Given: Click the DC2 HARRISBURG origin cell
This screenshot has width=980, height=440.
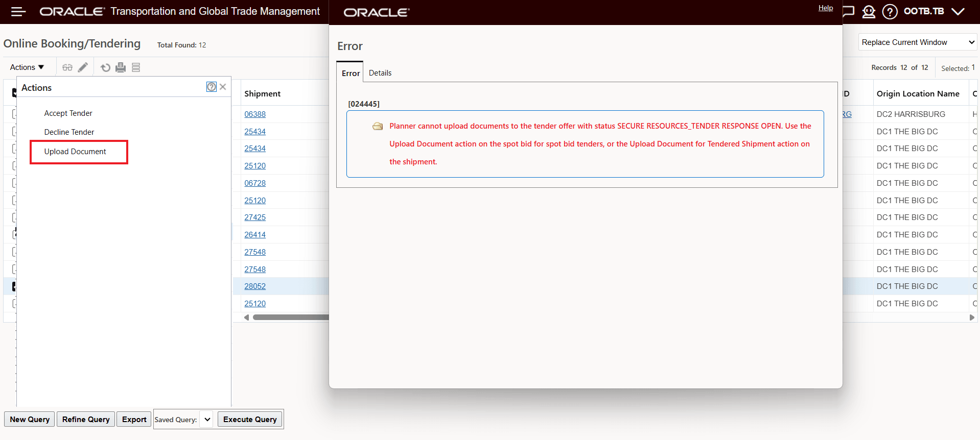Looking at the screenshot, I should (x=911, y=114).
